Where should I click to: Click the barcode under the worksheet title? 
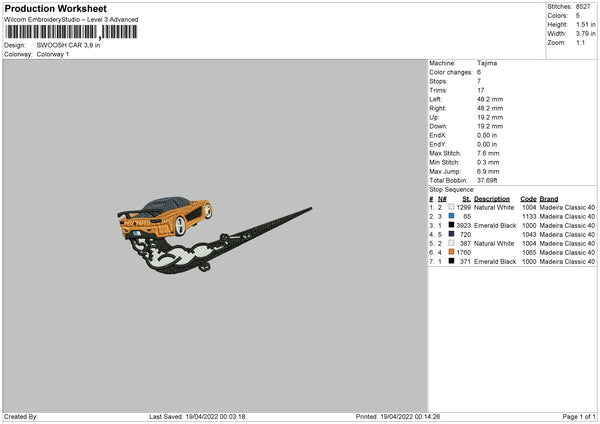[x=71, y=32]
